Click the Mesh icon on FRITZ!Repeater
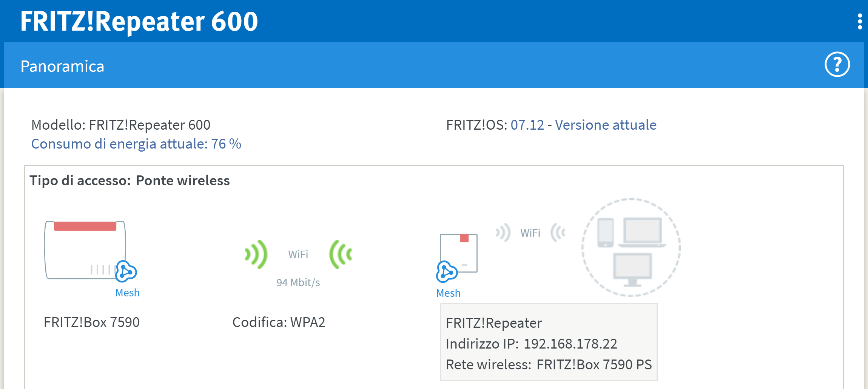 click(447, 271)
